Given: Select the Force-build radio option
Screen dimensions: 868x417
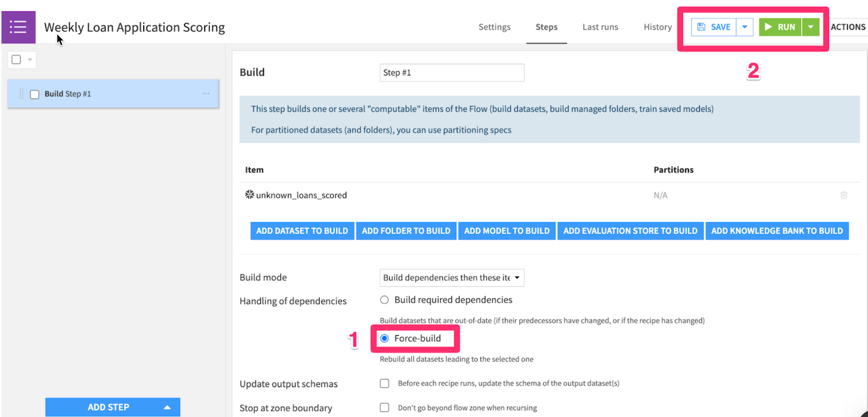Looking at the screenshot, I should click(x=384, y=338).
